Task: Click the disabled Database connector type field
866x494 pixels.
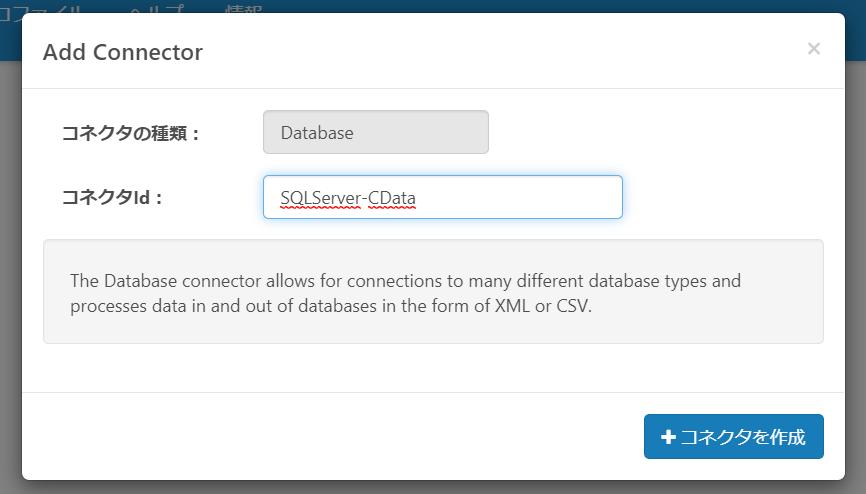Action: pyautogui.click(x=376, y=132)
